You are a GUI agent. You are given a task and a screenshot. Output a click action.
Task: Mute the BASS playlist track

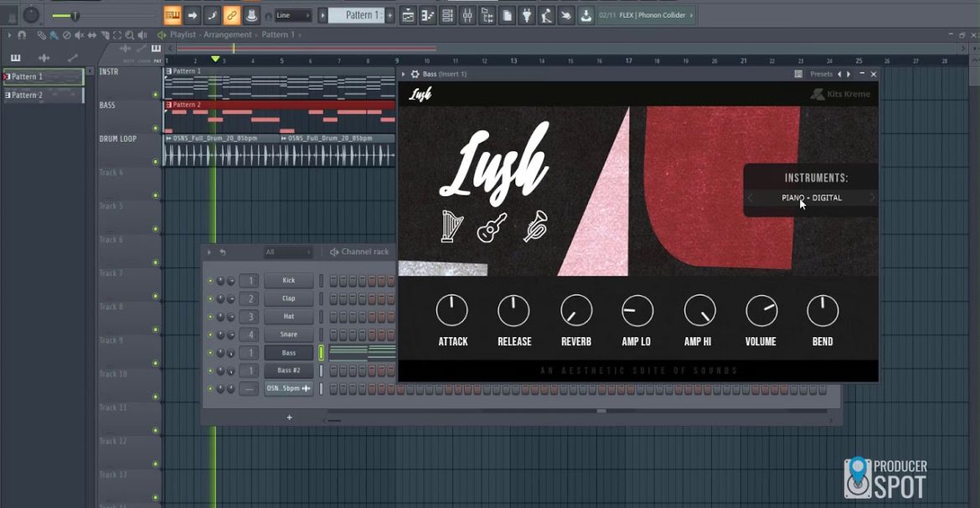[156, 128]
